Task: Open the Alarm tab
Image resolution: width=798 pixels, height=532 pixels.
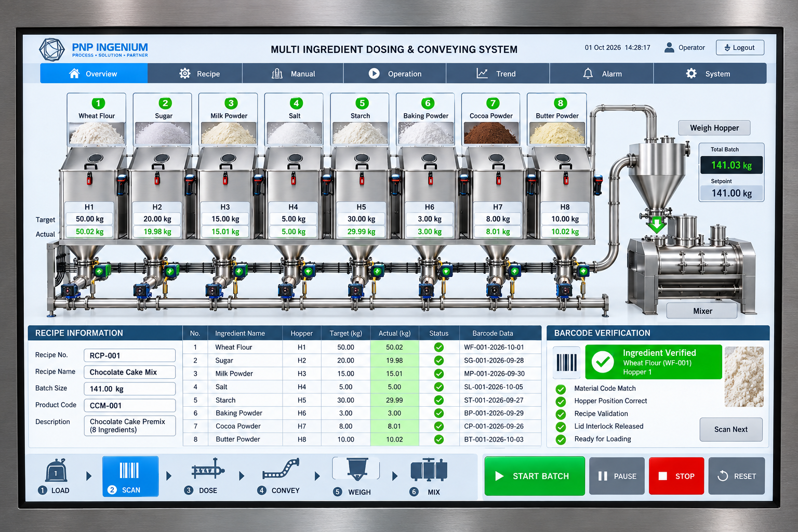Action: coord(602,74)
